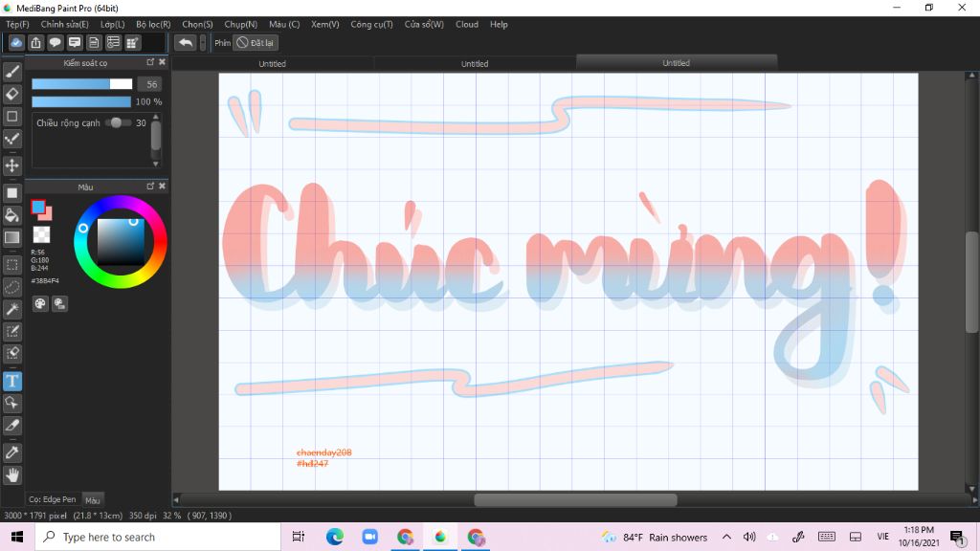Open the Chọn(S) menu
The height and width of the screenshot is (551, 980).
point(197,24)
